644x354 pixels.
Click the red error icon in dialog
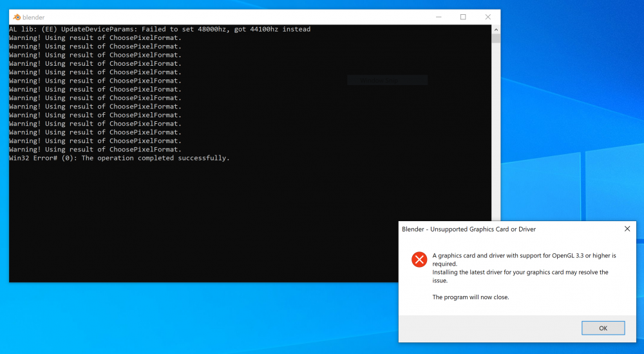[x=419, y=259]
